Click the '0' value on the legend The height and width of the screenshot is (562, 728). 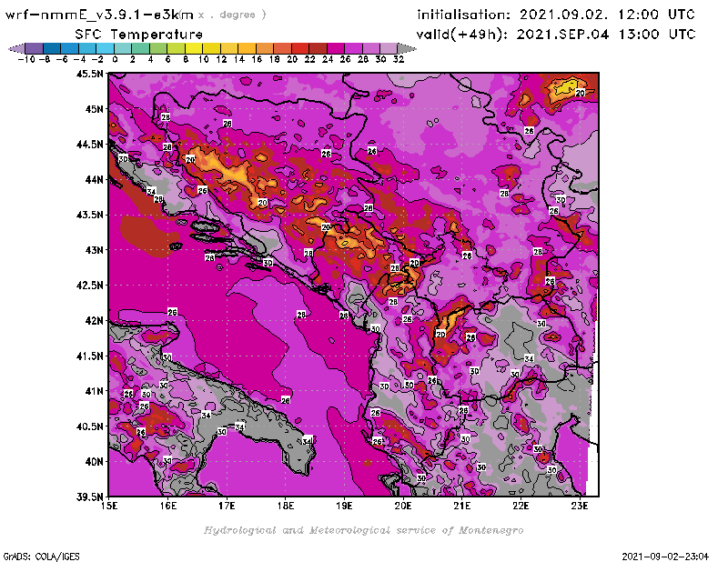115,60
